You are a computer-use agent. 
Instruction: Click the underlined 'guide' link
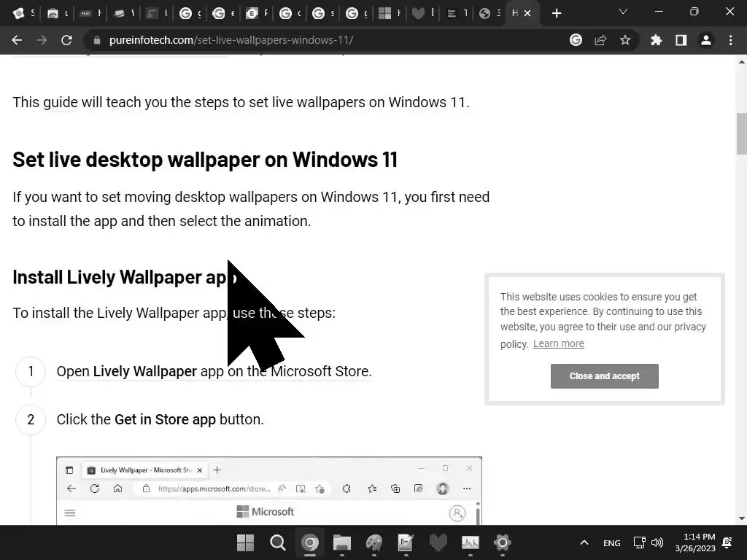pos(61,102)
